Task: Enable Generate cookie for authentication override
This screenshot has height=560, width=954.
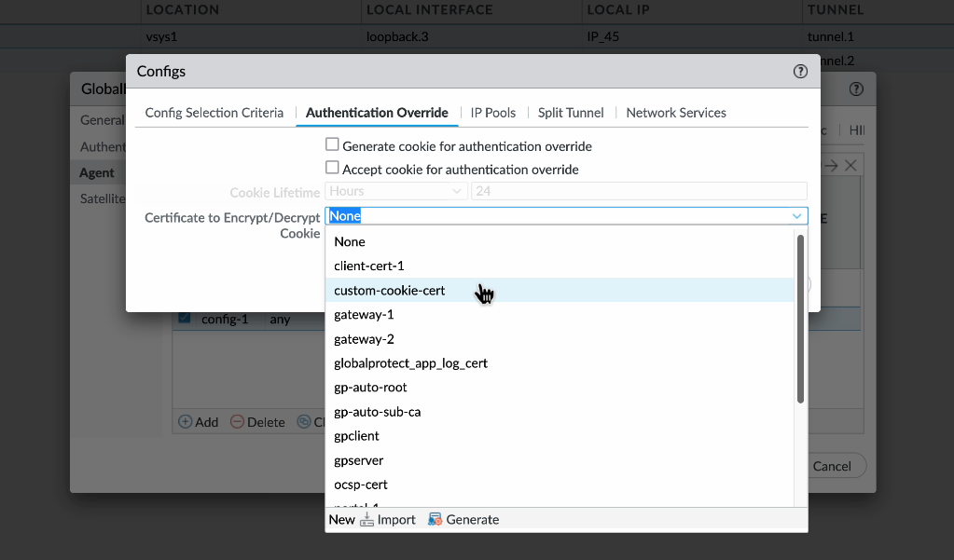Action: pos(332,144)
